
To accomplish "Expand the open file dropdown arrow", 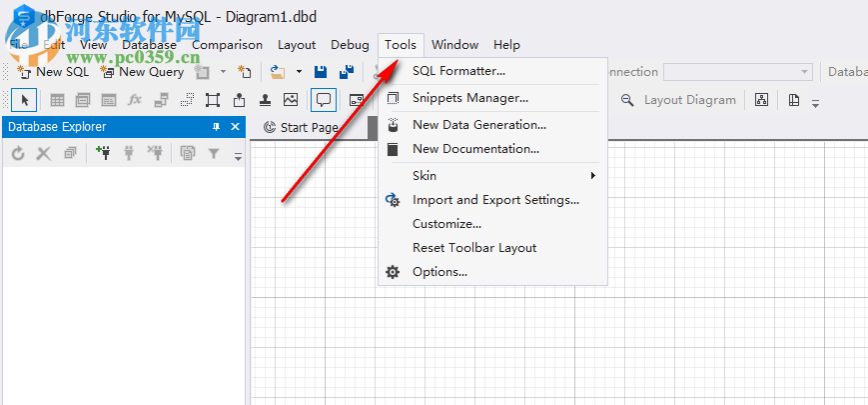I will pos(299,71).
